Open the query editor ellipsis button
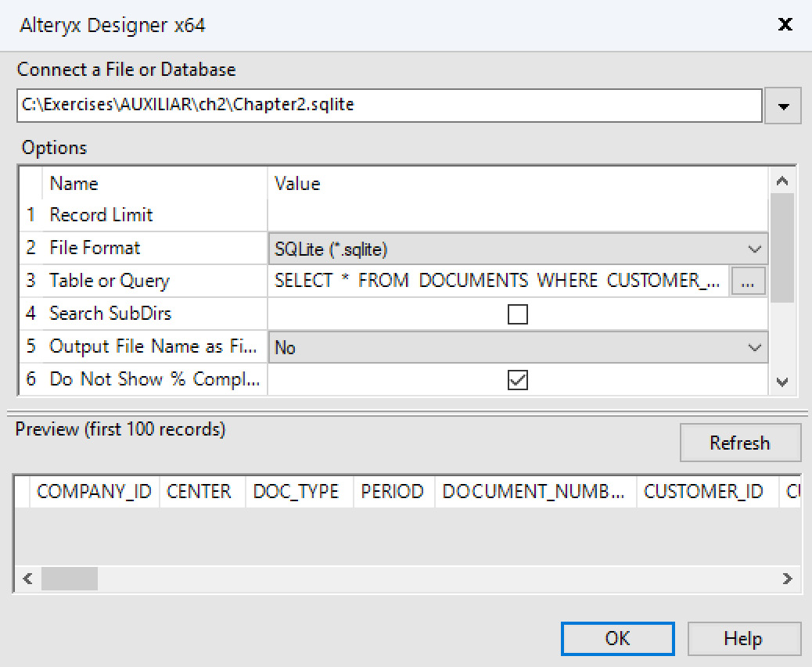This screenshot has height=667, width=812. pyautogui.click(x=747, y=282)
